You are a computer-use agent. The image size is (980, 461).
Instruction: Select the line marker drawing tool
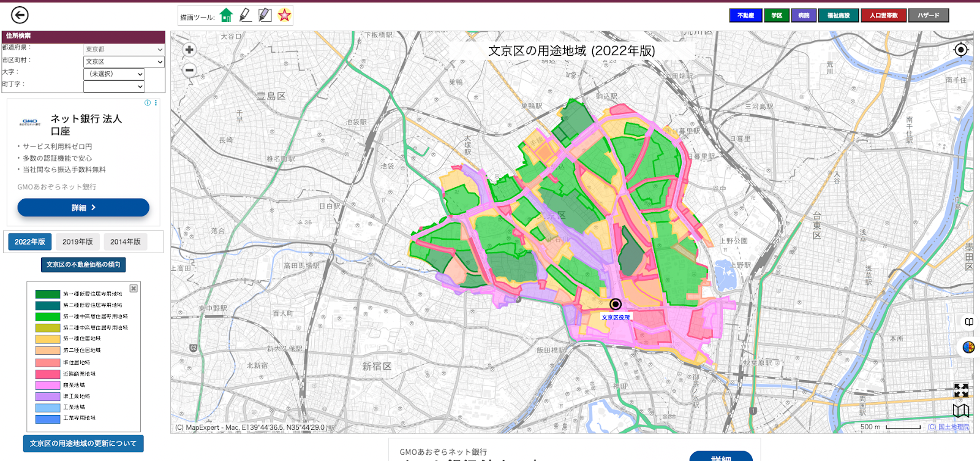245,15
